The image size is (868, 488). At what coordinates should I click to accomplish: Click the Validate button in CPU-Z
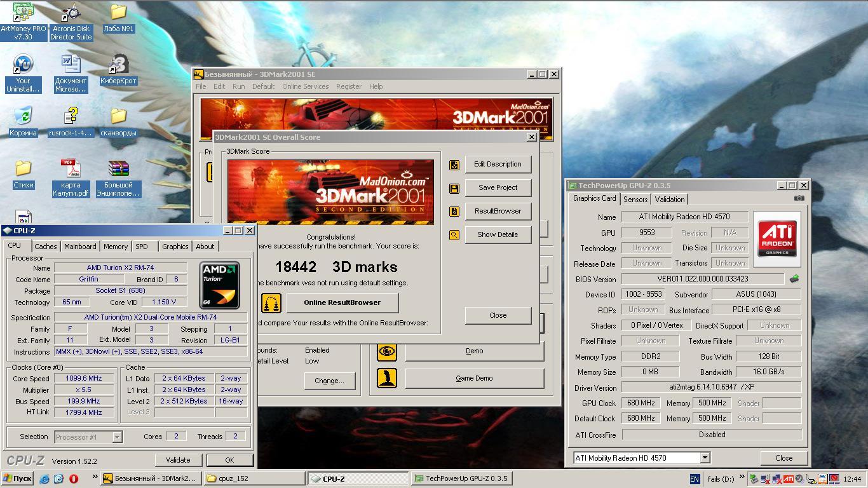(178, 460)
